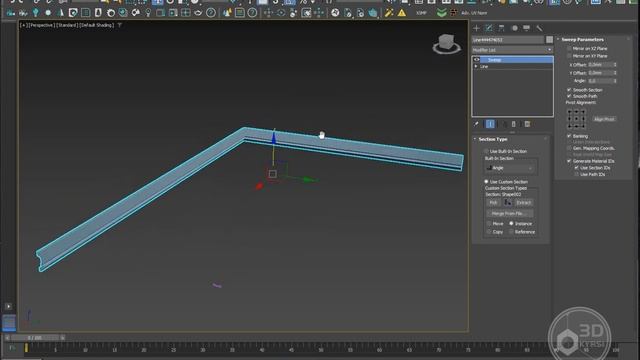Toggle the Banking checkbox
This screenshot has width=640, height=360.
pyautogui.click(x=569, y=136)
